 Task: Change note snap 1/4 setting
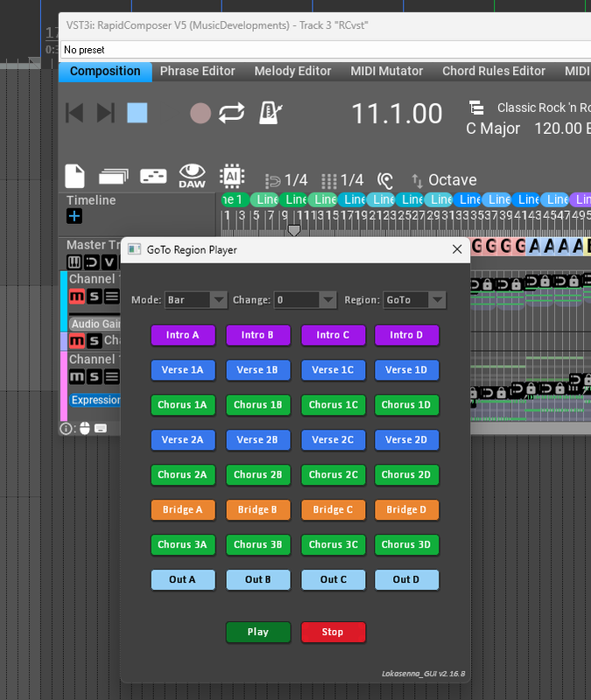pyautogui.click(x=286, y=180)
